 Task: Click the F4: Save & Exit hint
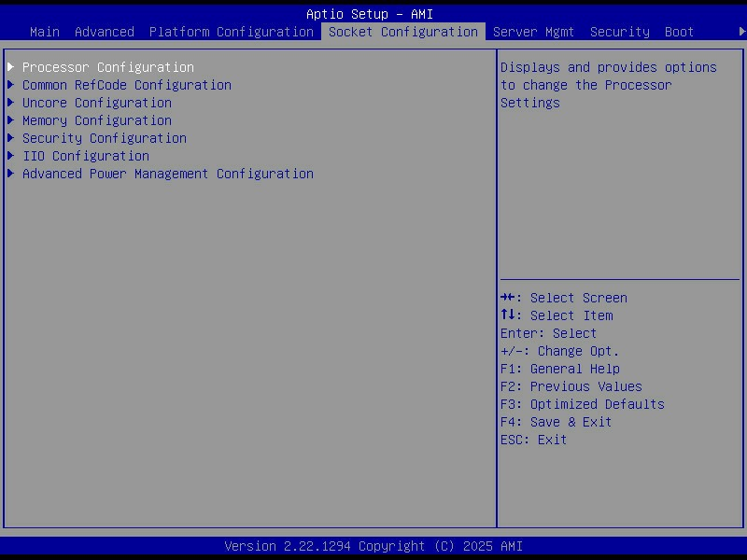click(x=557, y=422)
